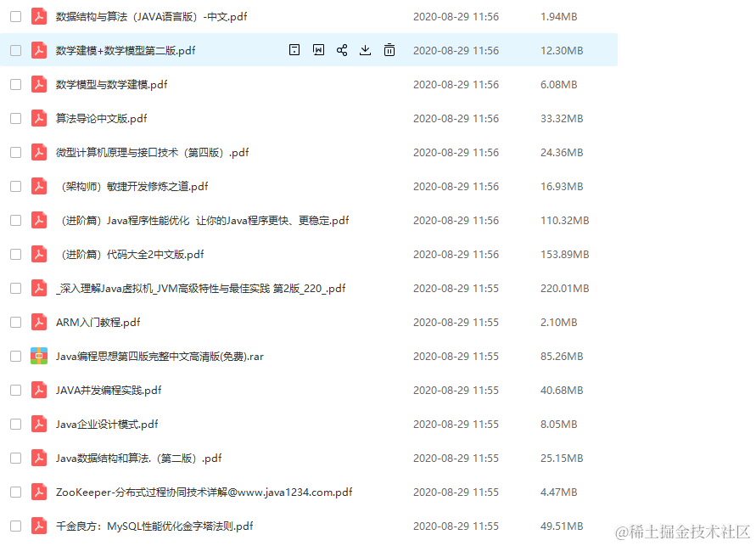Click the PDF icon next to 算法导论中文版.pdf
This screenshot has width=756, height=546.
(38, 118)
